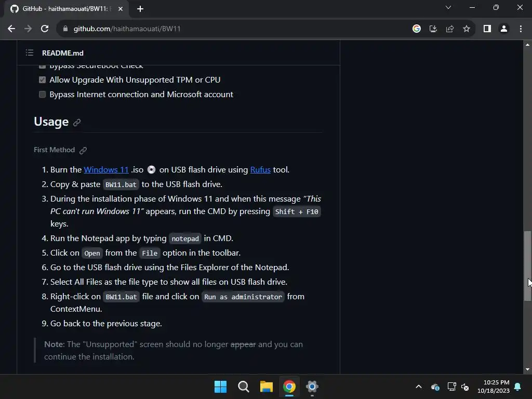Click the Usage heading text
Screen dimensions: 532x399
[51, 122]
